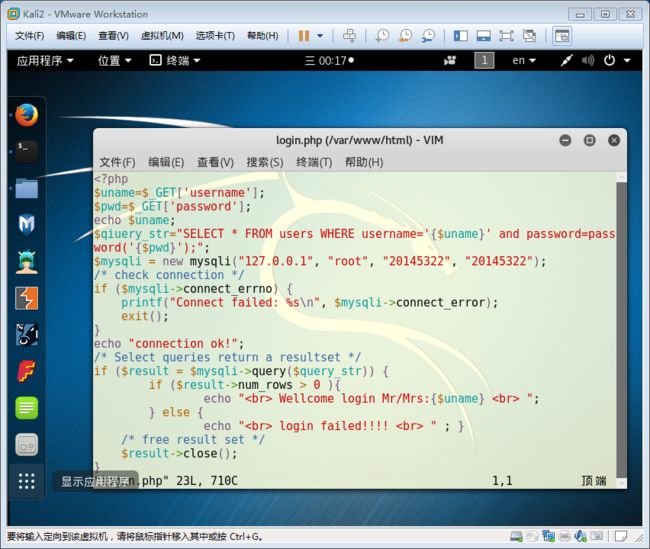Take a VM snapshot

[x=382, y=36]
